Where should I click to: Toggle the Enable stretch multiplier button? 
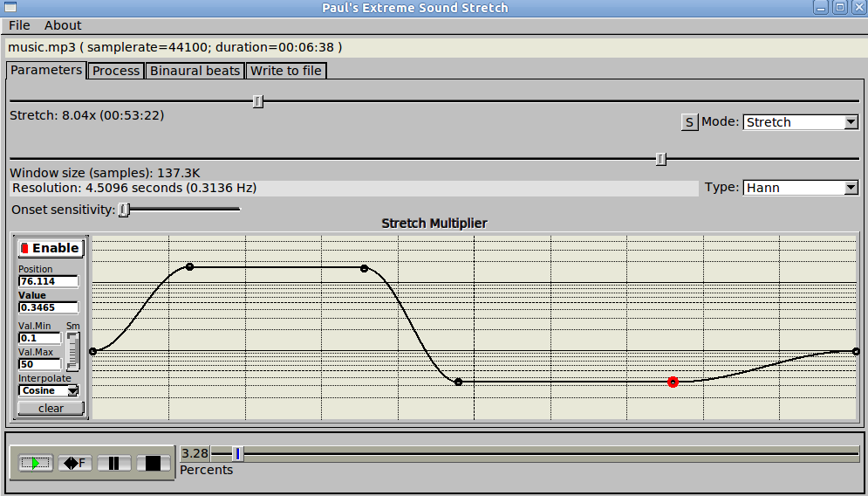[51, 248]
